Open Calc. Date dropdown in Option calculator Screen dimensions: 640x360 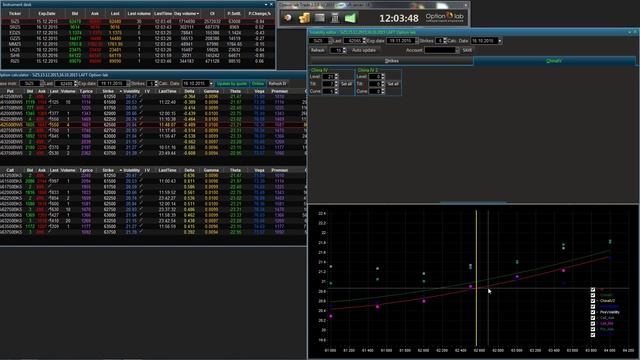click(211, 83)
